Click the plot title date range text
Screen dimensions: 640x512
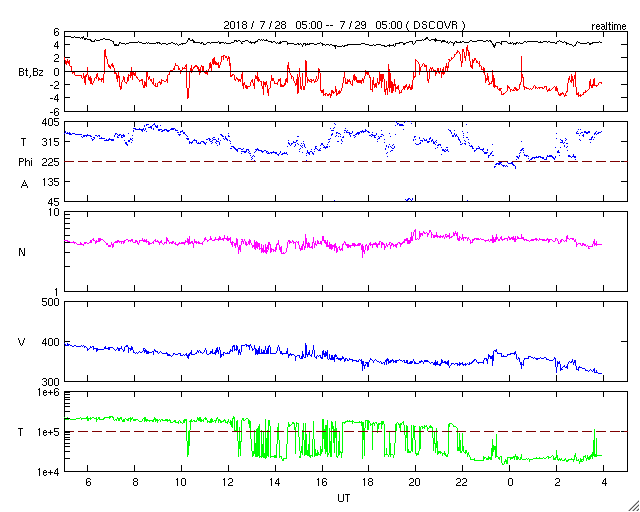tap(344, 25)
